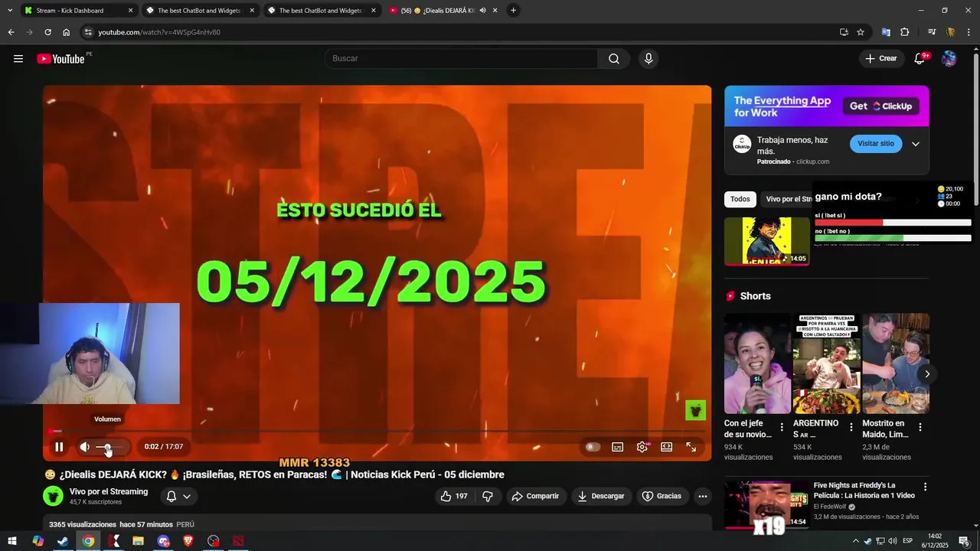Enter full screen mode

691,447
